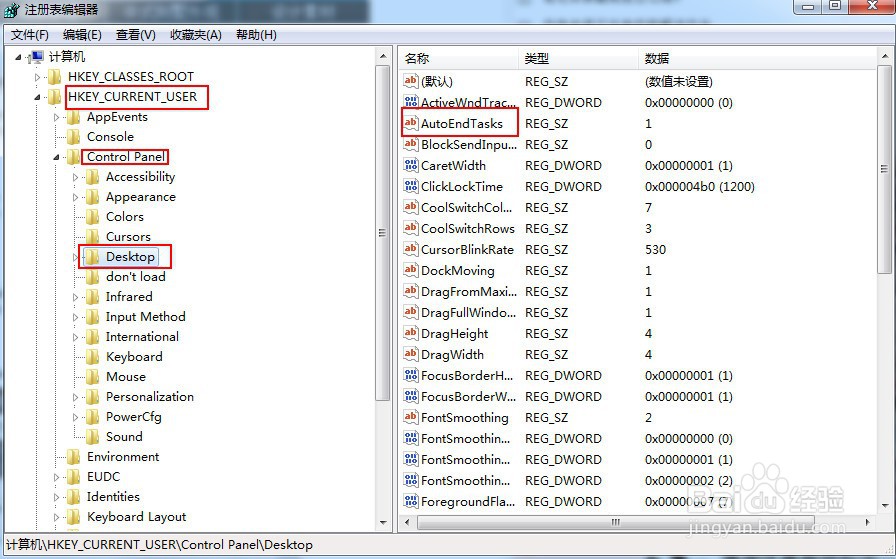Select the don't load key
896x559 pixels.
[135, 277]
